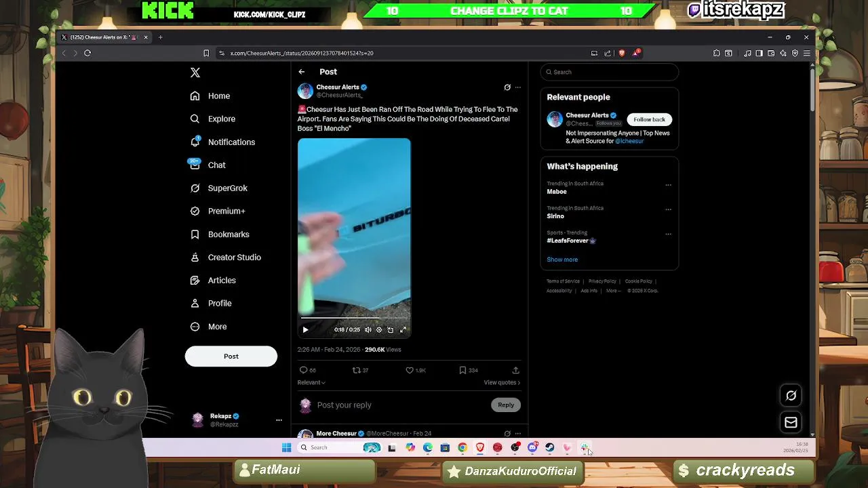
Task: Open the Cheesur Alerts post avatar
Action: point(305,91)
